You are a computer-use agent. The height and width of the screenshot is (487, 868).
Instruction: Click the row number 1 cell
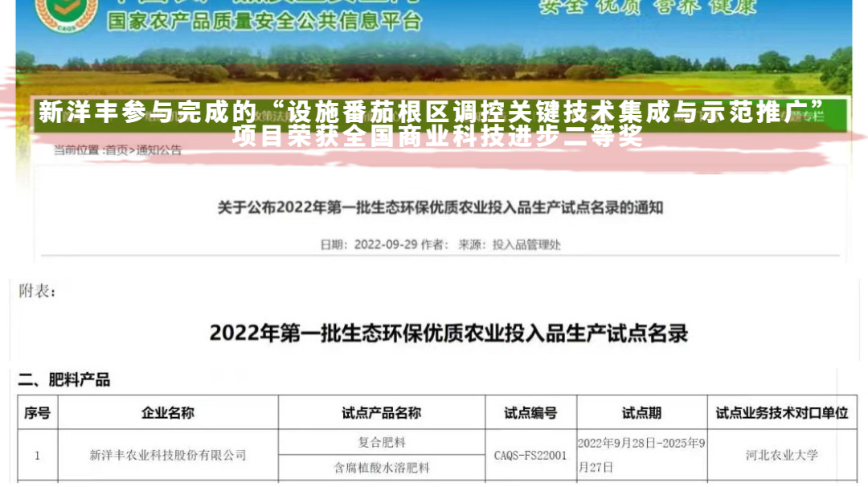37,456
